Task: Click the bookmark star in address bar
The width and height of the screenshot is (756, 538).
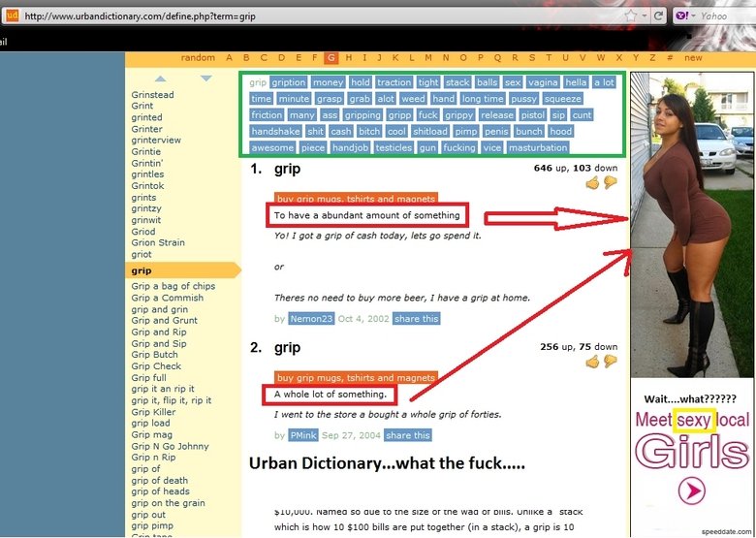Action: (x=631, y=16)
